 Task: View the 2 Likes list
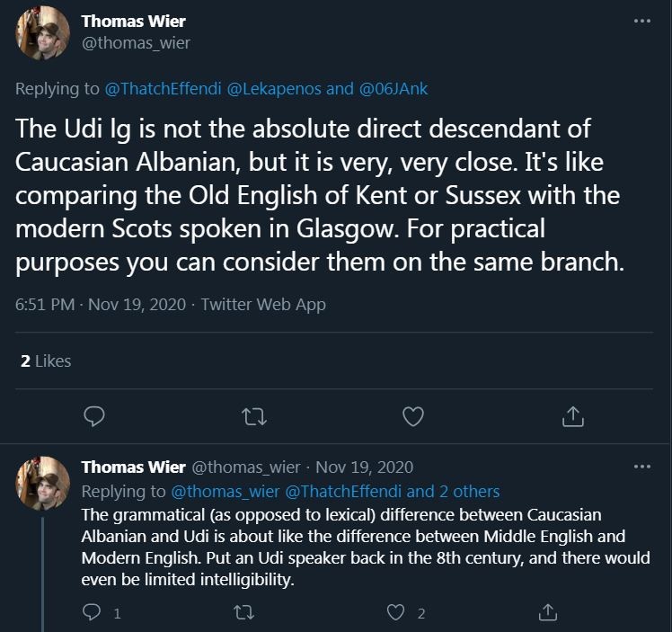coord(46,361)
